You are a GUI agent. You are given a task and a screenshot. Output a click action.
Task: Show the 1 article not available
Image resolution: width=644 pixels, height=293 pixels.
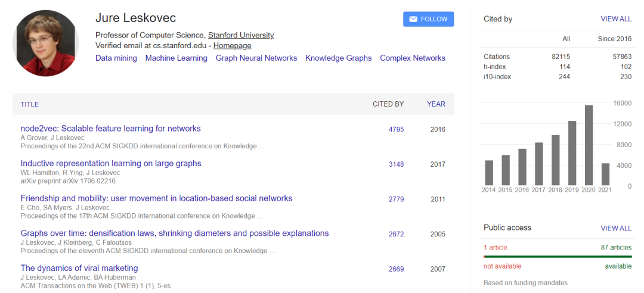point(496,248)
